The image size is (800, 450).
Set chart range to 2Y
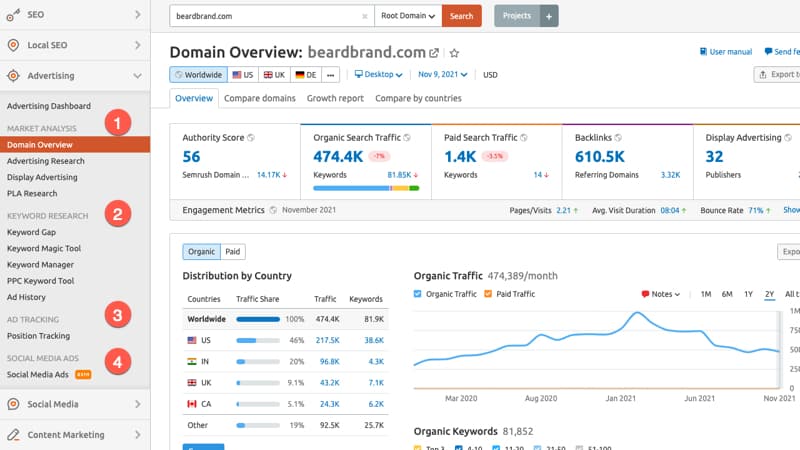coord(769,294)
